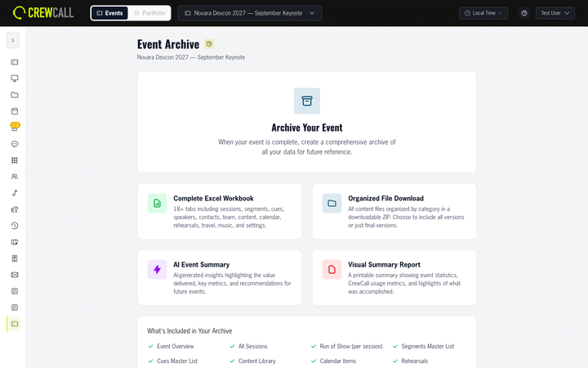This screenshot has width=588, height=368.
Task: Open the people team sidebar icon
Action: pos(15,177)
